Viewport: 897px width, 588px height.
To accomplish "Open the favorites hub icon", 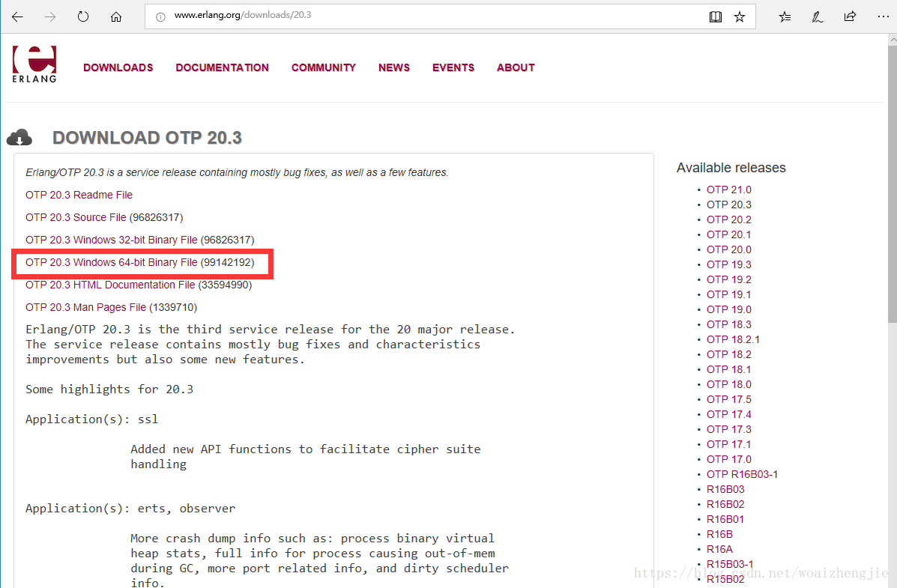I will (785, 16).
